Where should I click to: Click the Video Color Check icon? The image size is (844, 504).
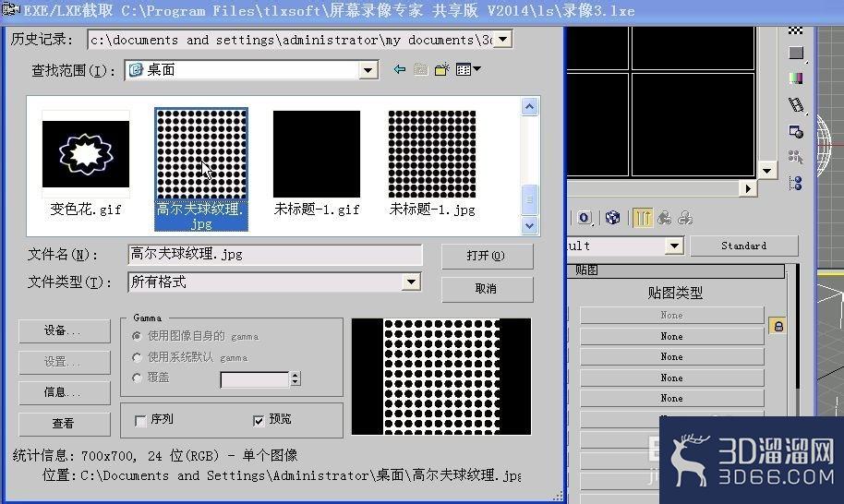pyautogui.click(x=796, y=78)
